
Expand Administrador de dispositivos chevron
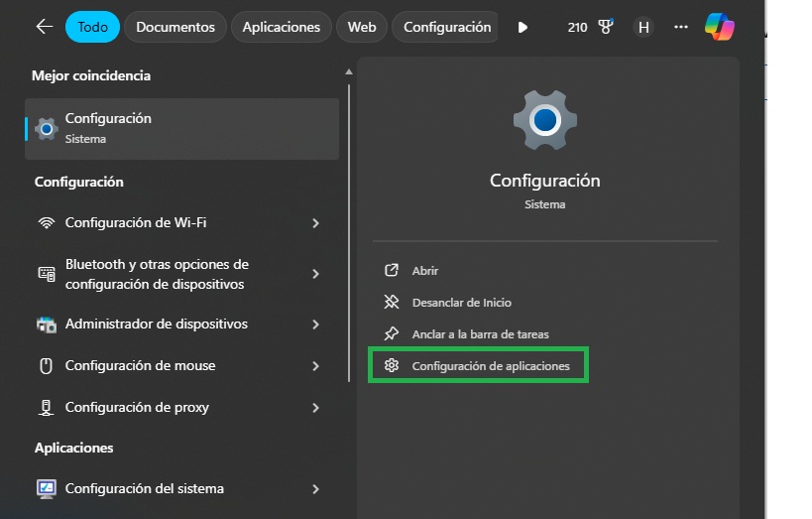click(x=315, y=324)
